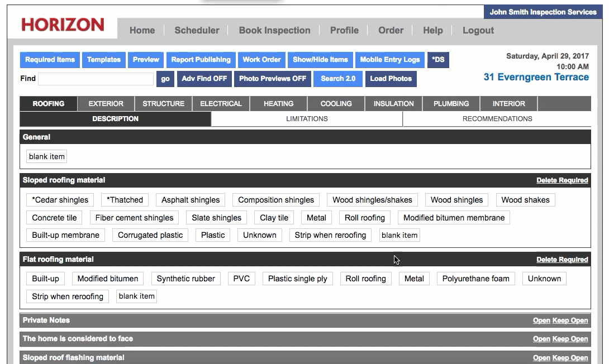Open the 31 Everngreen Terrace address link
This screenshot has height=364, width=609.
[536, 78]
